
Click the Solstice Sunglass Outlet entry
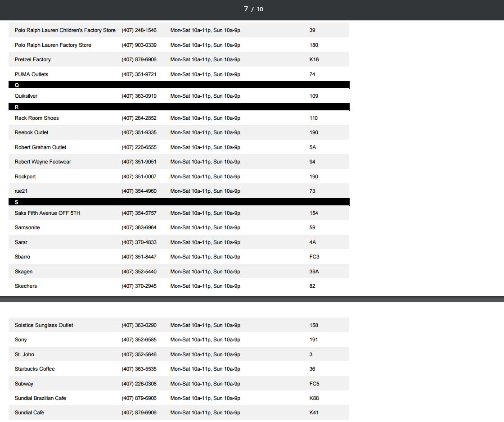(x=44, y=325)
